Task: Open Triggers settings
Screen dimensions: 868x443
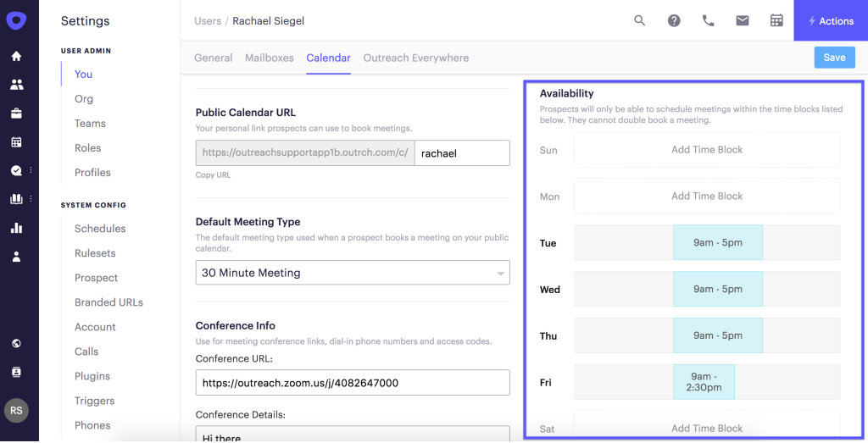Action: point(95,401)
